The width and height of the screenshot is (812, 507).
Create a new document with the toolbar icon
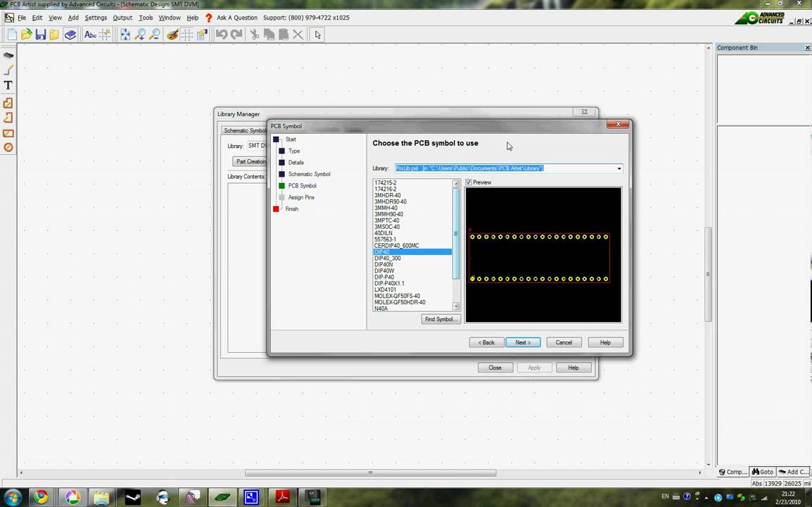click(x=11, y=35)
